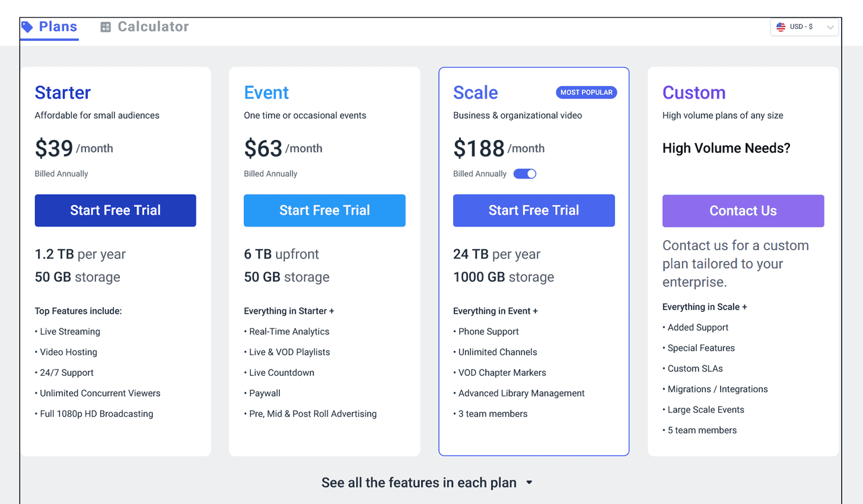Click Business & organizational video subtitle
This screenshot has height=504, width=863.
click(x=518, y=116)
